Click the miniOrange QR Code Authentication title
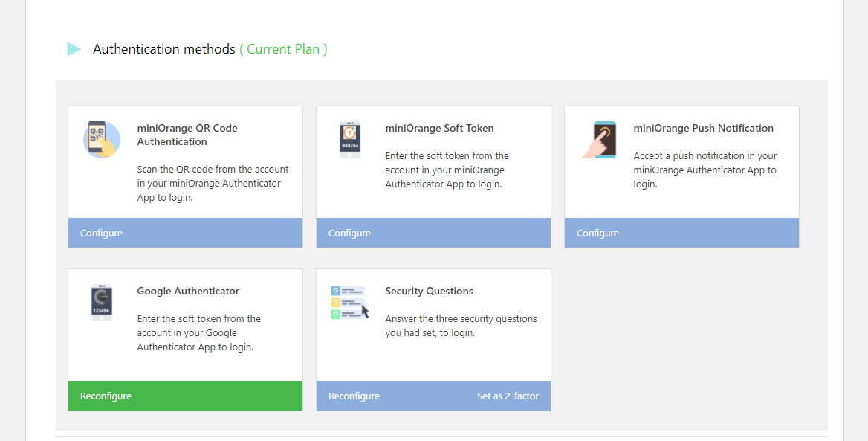Screen dimensions: 868x441 pos(187,135)
